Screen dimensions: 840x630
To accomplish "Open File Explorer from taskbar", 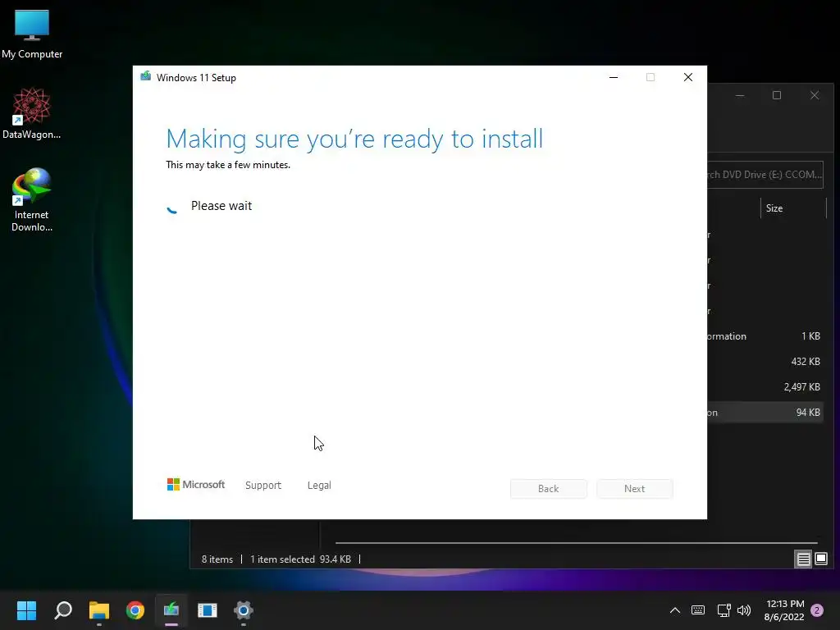I will pyautogui.click(x=99, y=610).
